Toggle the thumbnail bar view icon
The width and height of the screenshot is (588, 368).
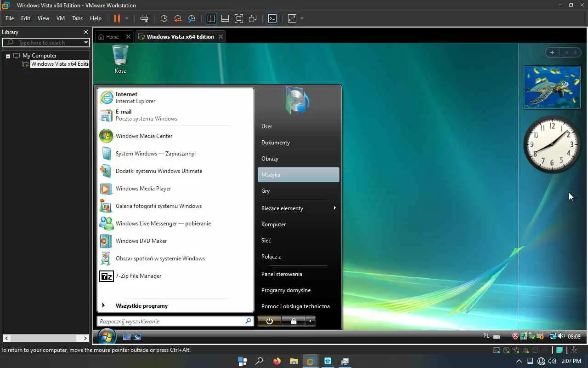(x=225, y=18)
